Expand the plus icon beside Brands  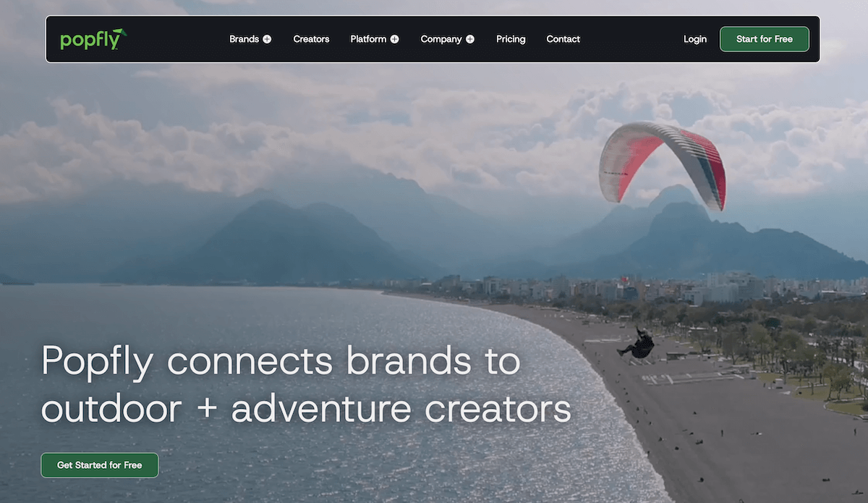point(267,39)
